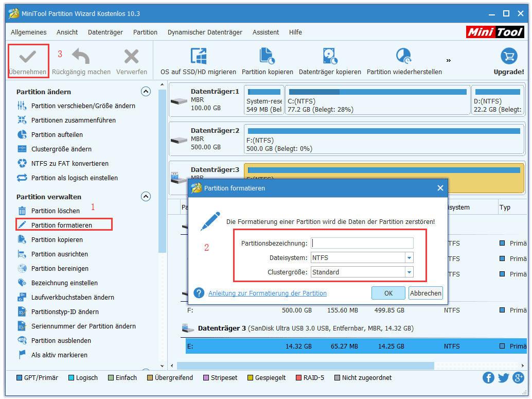Screen dimensions: 532x399
Task: Open the Ansicht menu
Action: pyautogui.click(x=67, y=32)
